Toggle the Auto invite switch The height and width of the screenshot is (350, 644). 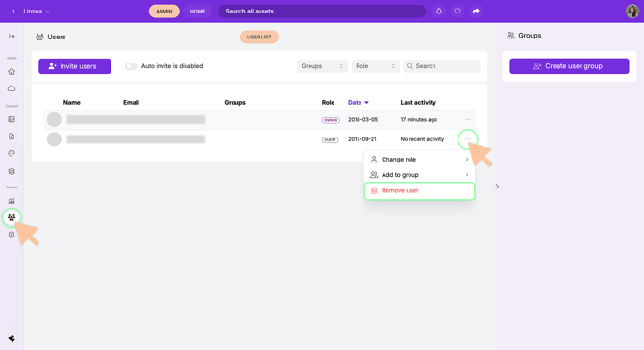(131, 66)
